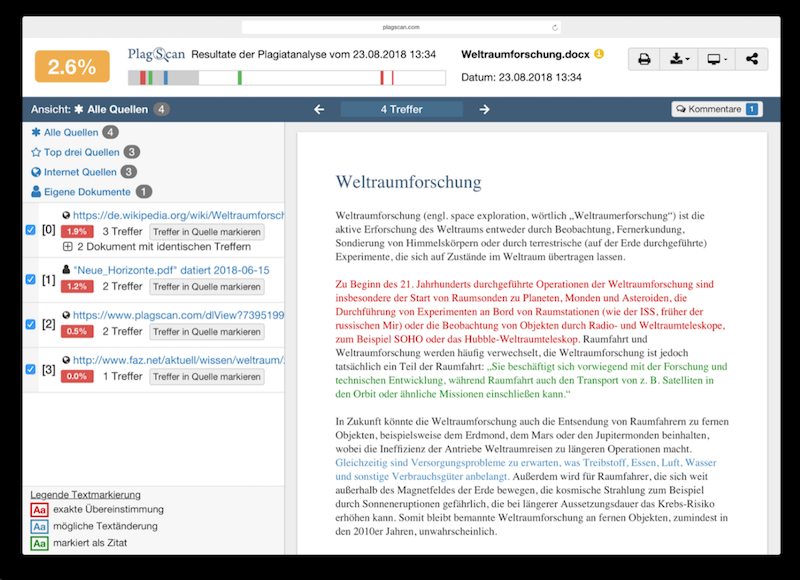The height and width of the screenshot is (580, 800).
Task: Click the comment count badge on Kommentare
Action: click(x=752, y=109)
